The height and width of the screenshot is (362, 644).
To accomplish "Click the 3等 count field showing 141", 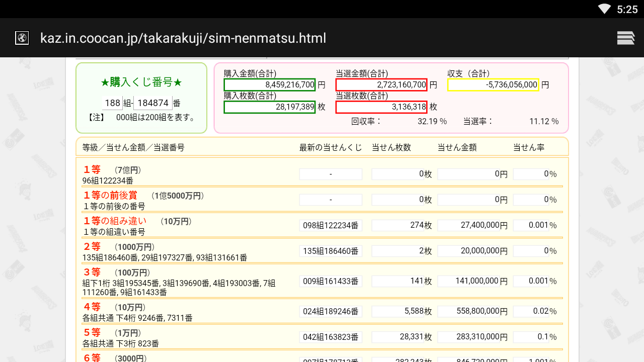I will click(398, 281).
